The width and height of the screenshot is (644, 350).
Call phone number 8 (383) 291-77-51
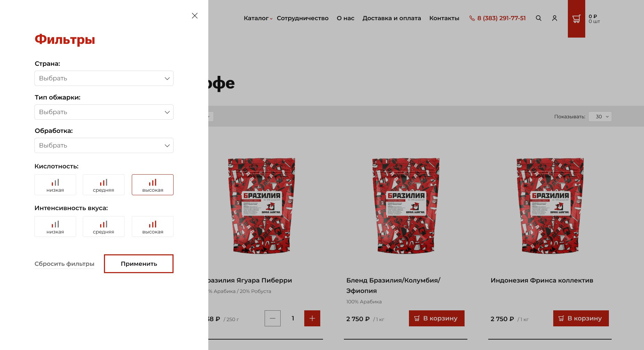(498, 18)
